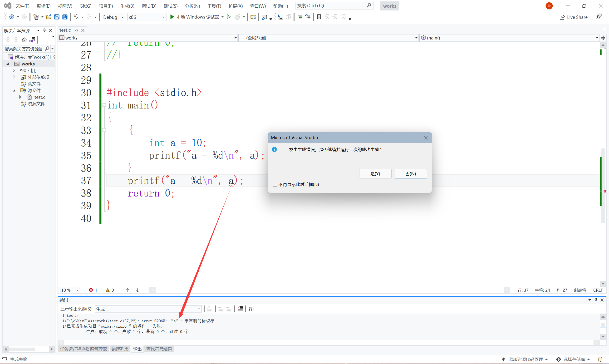Screen dimensions: 609x364
Task: Pin the Solution Explorer panel
Action: [x=44, y=30]
